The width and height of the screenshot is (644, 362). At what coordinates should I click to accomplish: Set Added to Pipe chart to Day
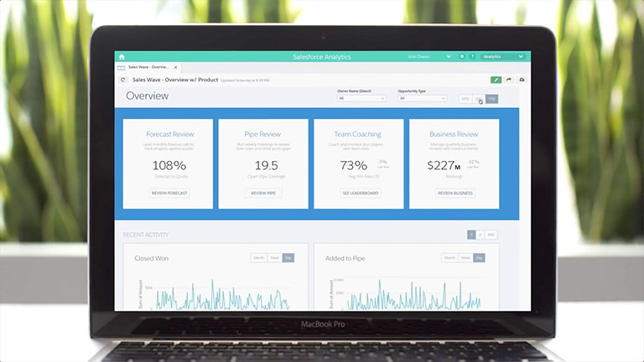(x=480, y=258)
